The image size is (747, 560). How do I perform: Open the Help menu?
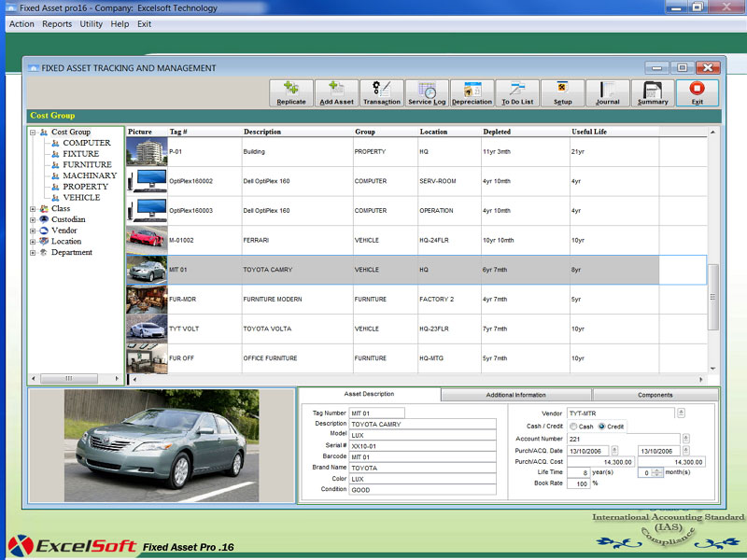pyautogui.click(x=120, y=24)
